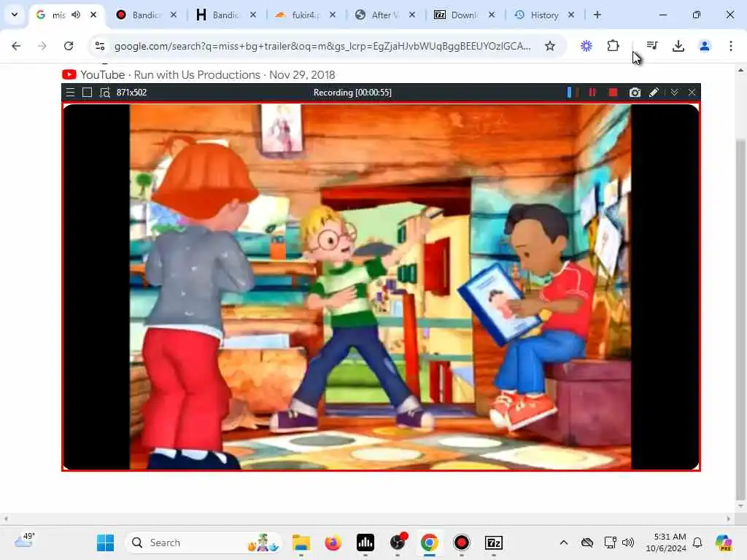Click the cartoon video player frame
The width and height of the screenshot is (747, 560).
pyautogui.click(x=381, y=287)
